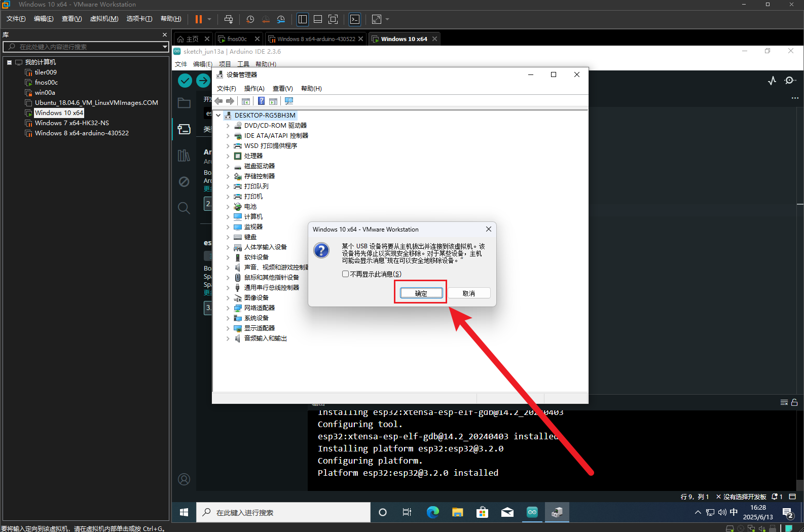Toggle the VMware library sidebar view icon
This screenshot has width=804, height=532.
303,19
